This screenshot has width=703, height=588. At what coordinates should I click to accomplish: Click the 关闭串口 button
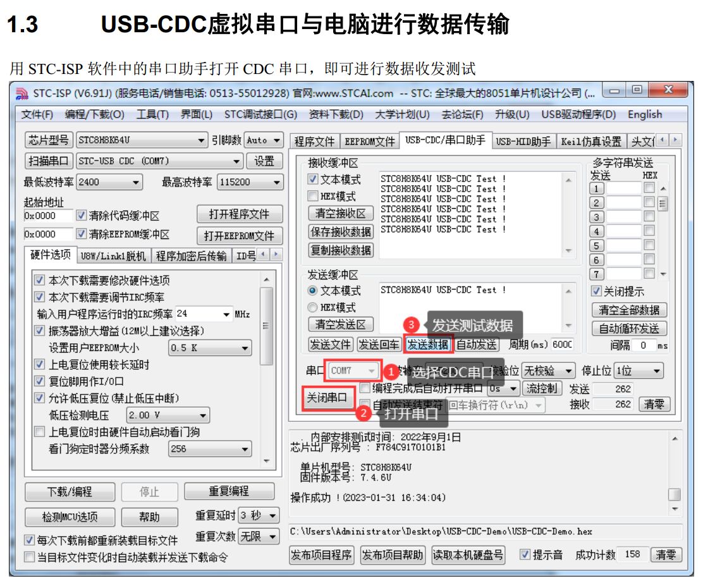tap(327, 398)
